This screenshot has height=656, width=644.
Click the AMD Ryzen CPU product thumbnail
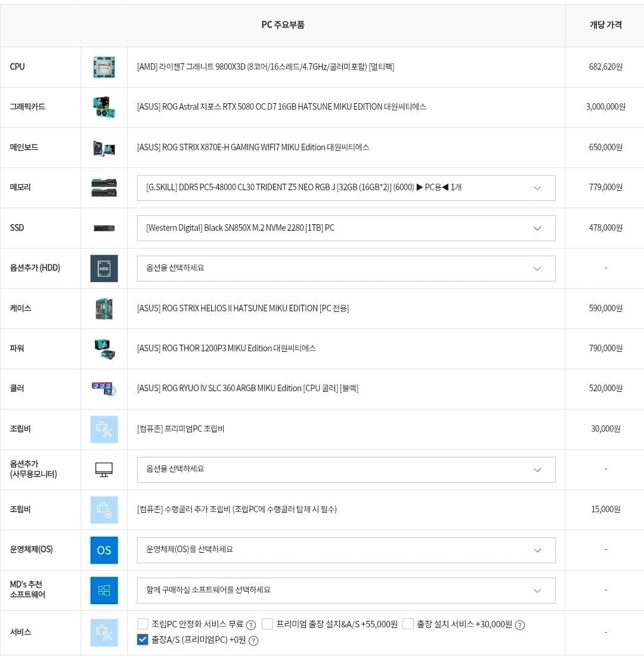click(104, 67)
